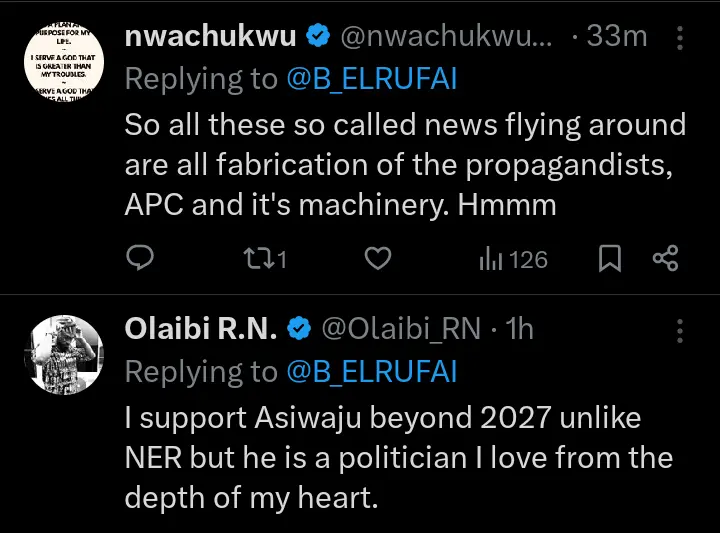Open the 1h timestamp of Olaibi's tweet
The height and width of the screenshot is (533, 720).
point(520,328)
